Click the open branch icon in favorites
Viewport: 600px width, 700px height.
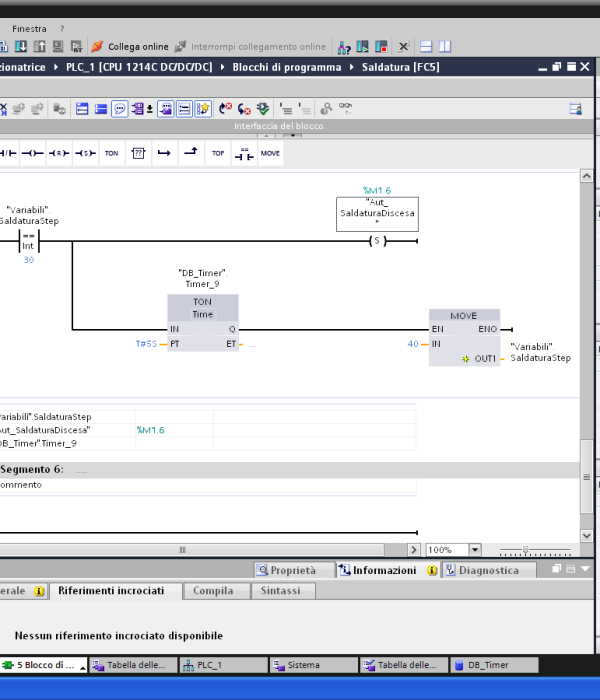click(x=164, y=153)
